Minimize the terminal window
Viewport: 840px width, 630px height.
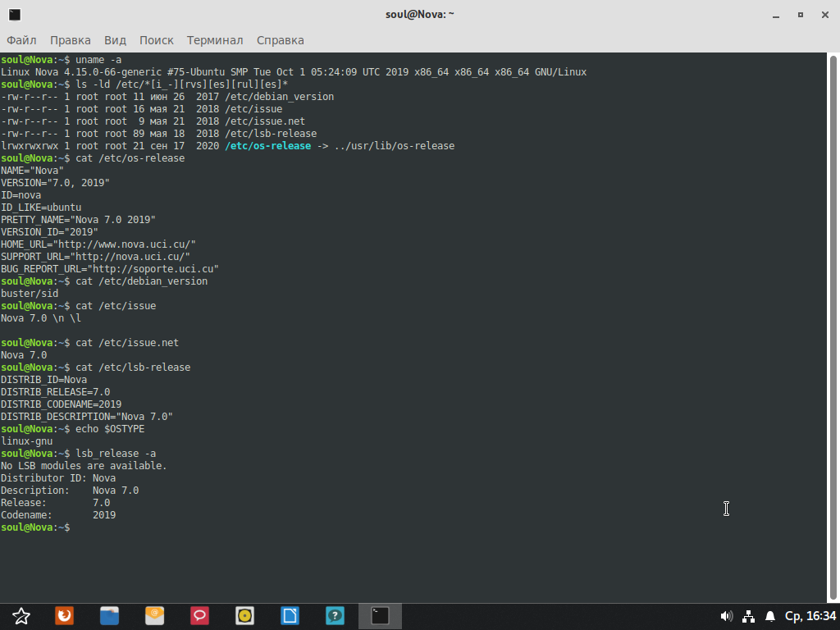click(776, 15)
